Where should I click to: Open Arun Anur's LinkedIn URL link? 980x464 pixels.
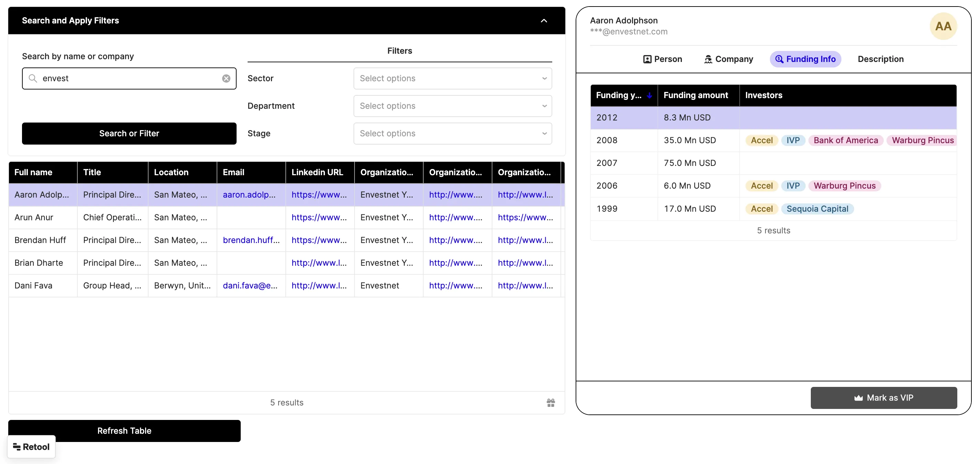[319, 217]
